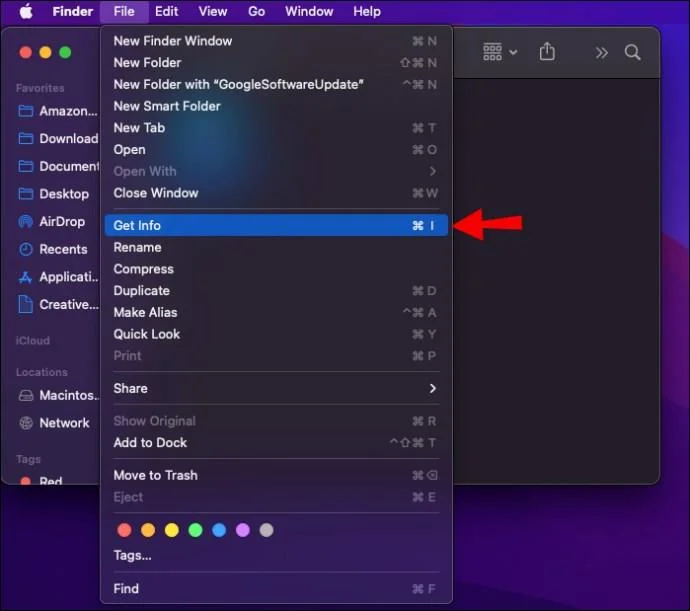Select Make Alias
690x611 pixels.
pyautogui.click(x=276, y=313)
